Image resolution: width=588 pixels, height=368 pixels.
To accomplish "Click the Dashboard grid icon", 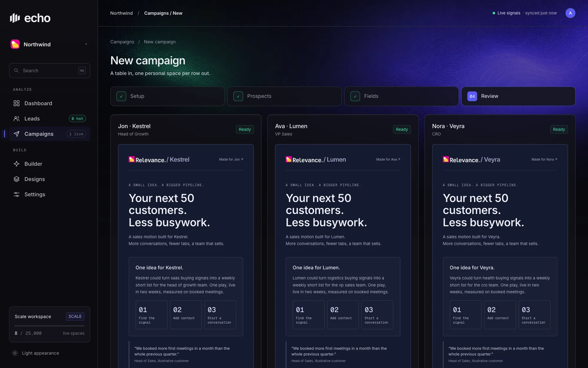I will (16, 103).
